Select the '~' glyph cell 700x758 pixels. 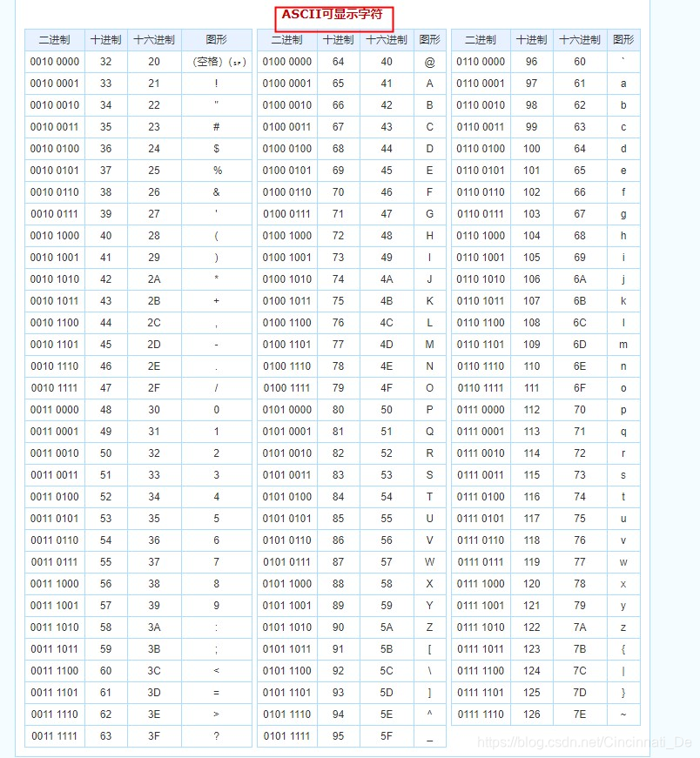[x=623, y=714]
